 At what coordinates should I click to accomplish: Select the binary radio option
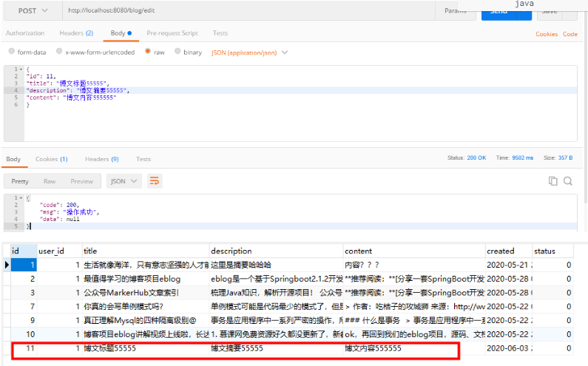click(178, 51)
